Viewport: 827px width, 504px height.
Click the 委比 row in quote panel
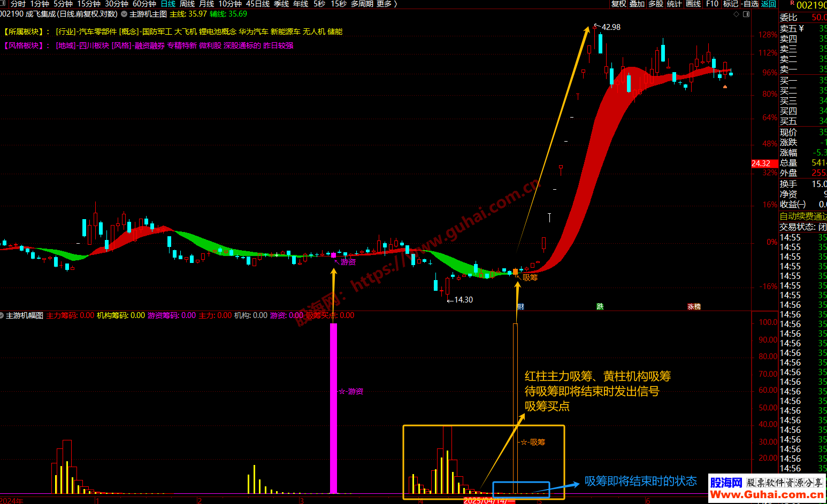tap(803, 18)
